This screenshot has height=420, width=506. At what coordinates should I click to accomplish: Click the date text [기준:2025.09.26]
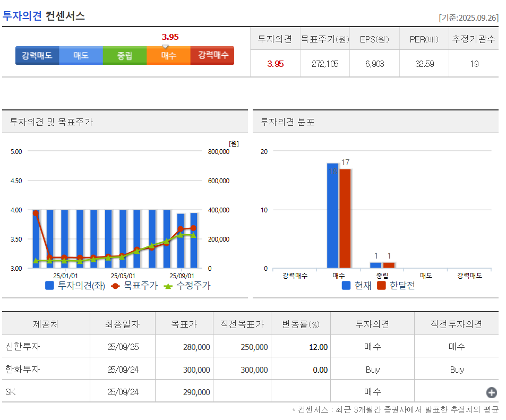[x=468, y=18]
